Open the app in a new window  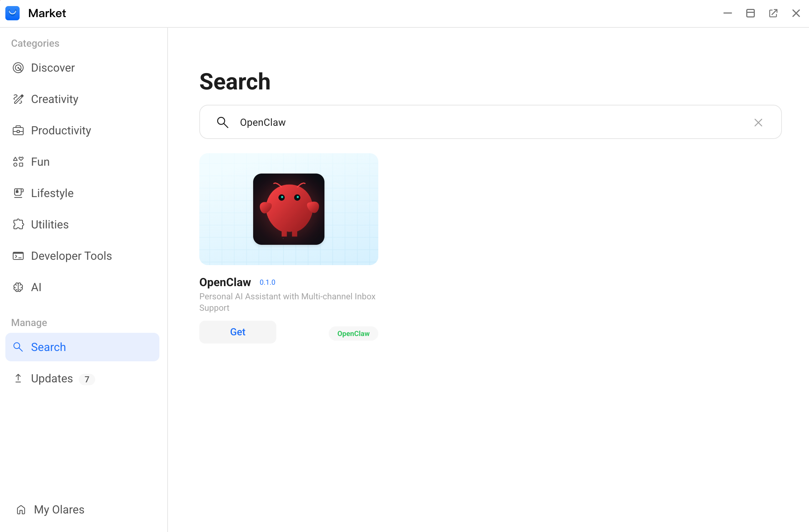[773, 13]
